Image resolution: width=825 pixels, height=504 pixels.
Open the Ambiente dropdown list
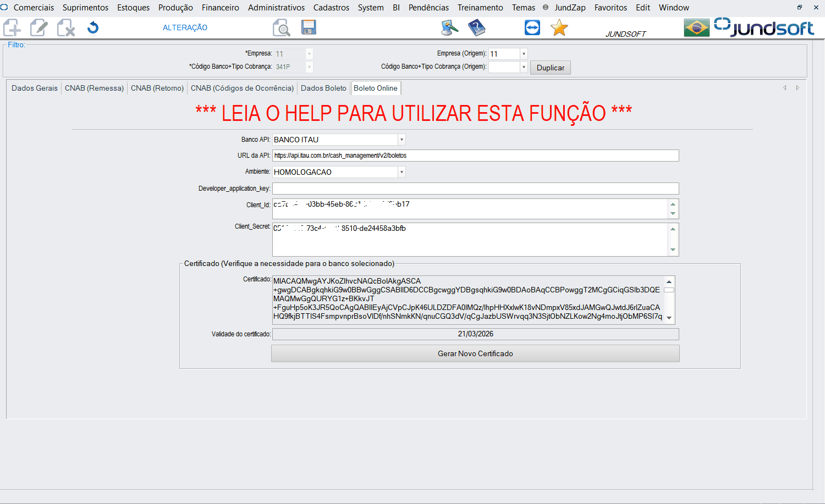point(402,172)
